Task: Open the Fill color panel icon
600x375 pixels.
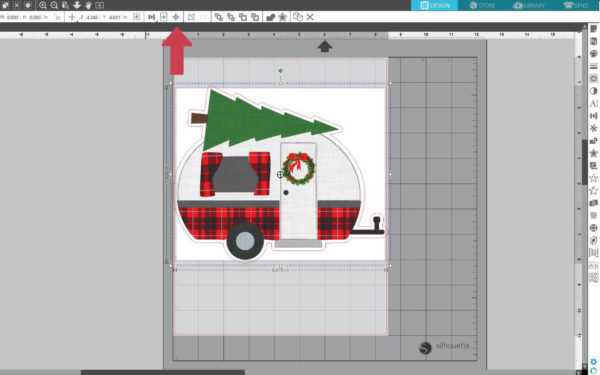Action: coord(593,54)
